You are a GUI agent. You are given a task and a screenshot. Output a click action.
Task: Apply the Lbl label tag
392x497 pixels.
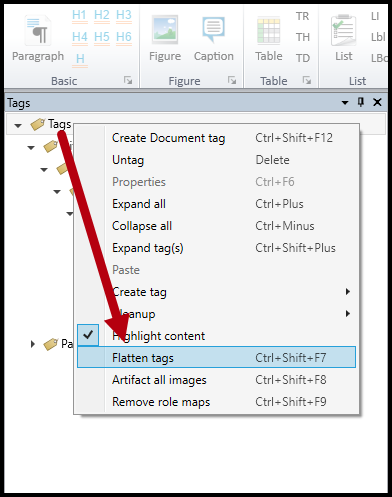click(378, 37)
